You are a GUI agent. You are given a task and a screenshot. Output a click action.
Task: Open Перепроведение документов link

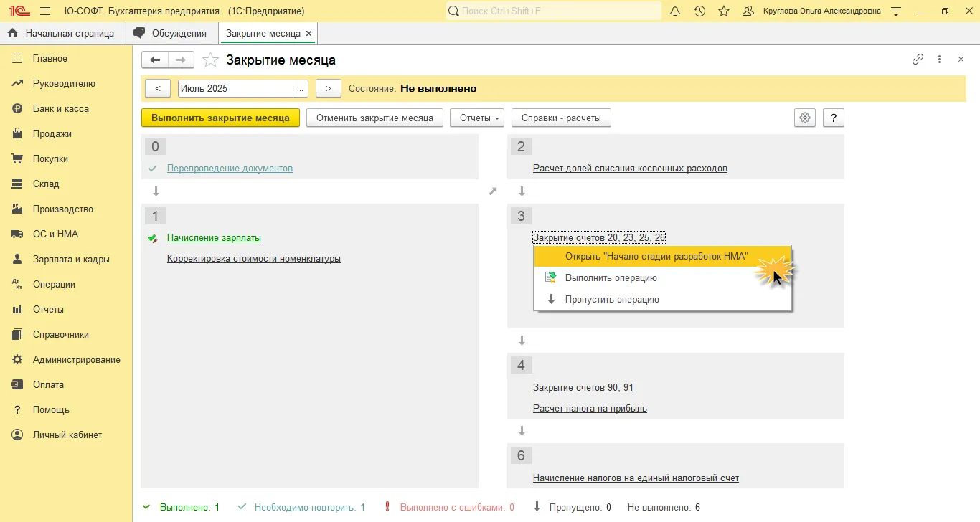230,169
